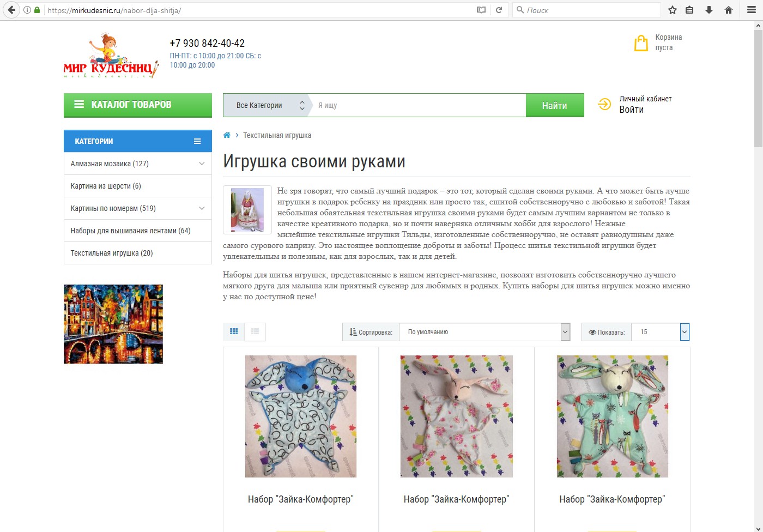This screenshot has height=532, width=763.
Task: Go to the home breadcrumb icon
Action: pos(227,135)
